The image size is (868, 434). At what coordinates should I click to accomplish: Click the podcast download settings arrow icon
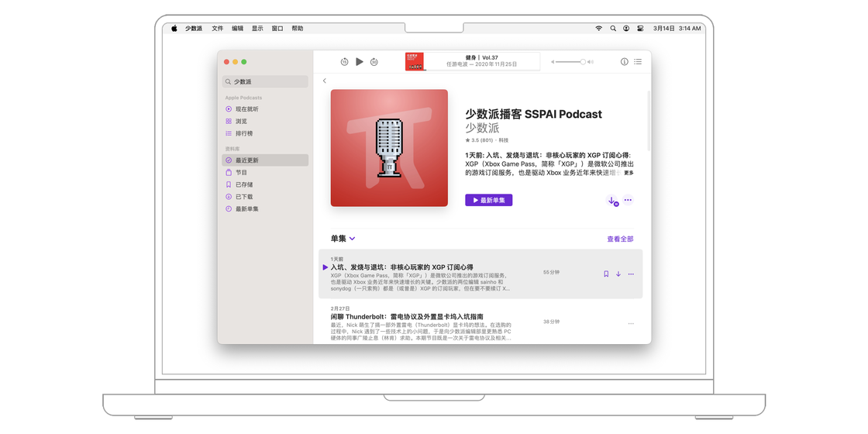[x=613, y=201]
